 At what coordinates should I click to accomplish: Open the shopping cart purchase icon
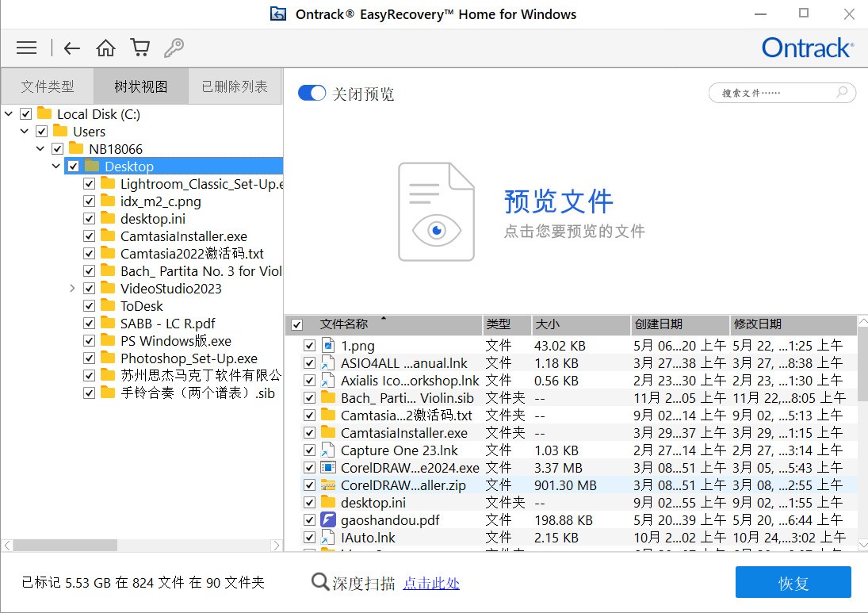tap(140, 48)
